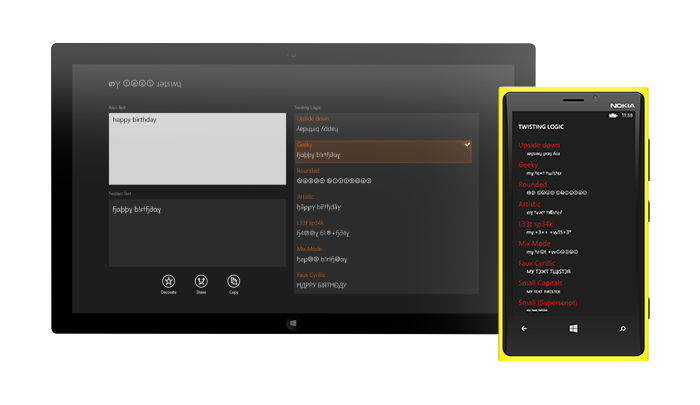The height and width of the screenshot is (405, 700).
Task: Tap the phone's Windows start button
Action: point(574,328)
